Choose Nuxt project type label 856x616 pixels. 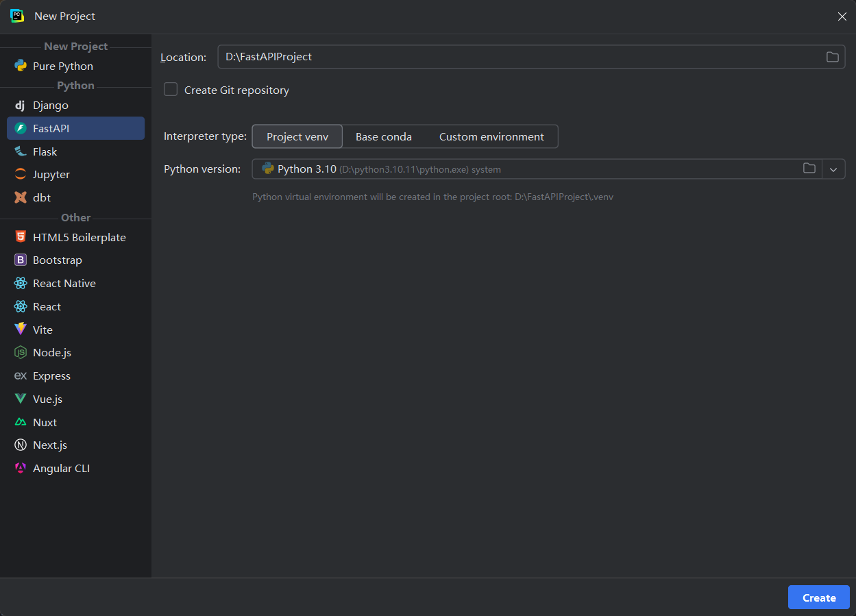(x=45, y=422)
